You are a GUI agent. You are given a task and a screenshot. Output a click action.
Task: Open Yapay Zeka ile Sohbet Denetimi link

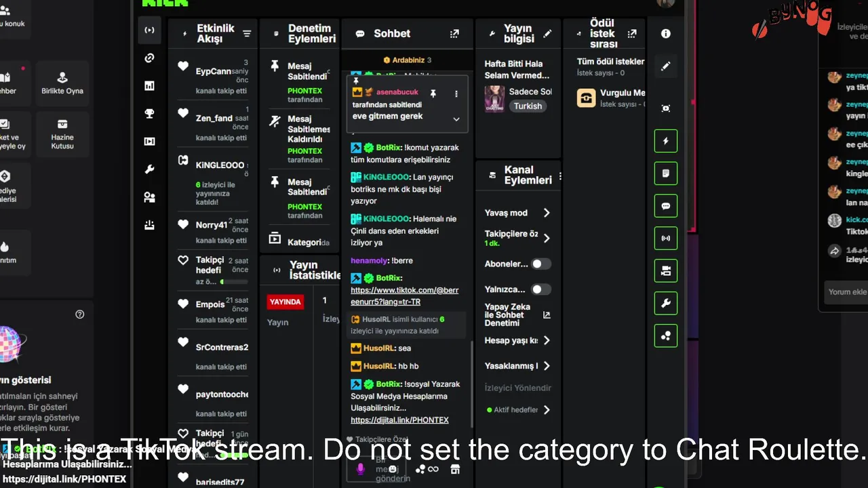[547, 315]
